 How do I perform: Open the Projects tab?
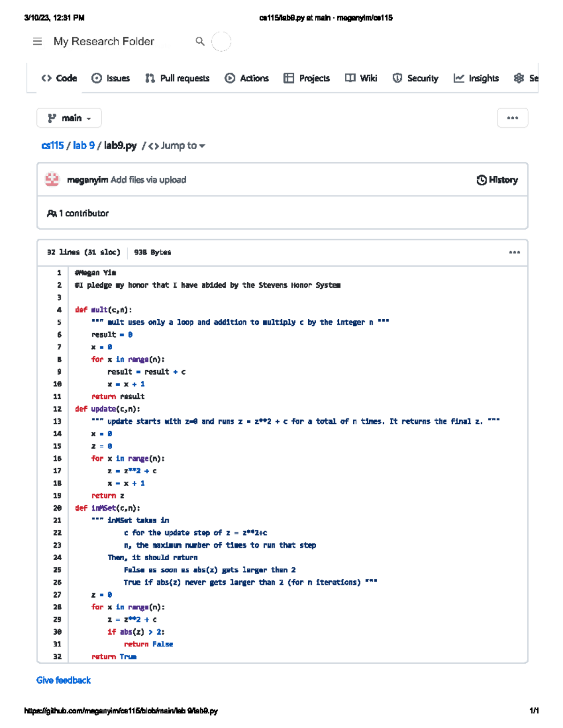click(307, 78)
